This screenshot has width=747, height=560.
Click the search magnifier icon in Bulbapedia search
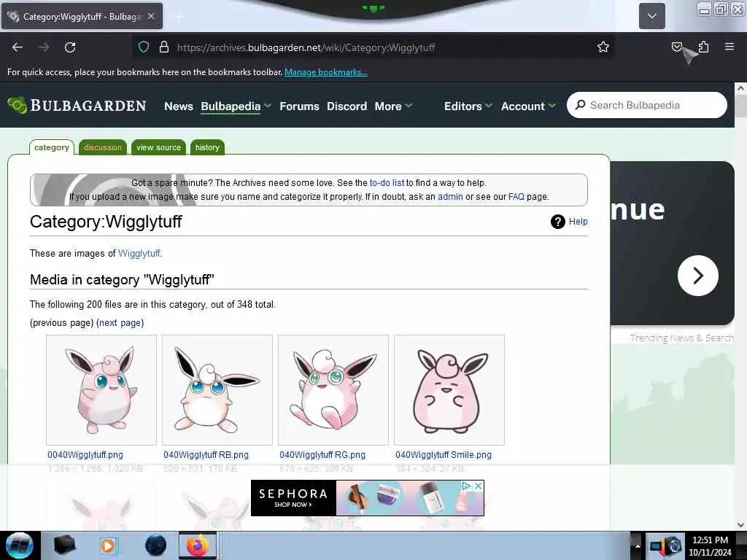(x=580, y=105)
